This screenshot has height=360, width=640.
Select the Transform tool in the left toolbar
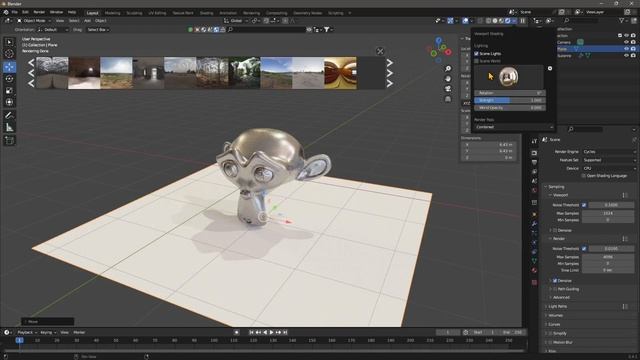point(9,102)
